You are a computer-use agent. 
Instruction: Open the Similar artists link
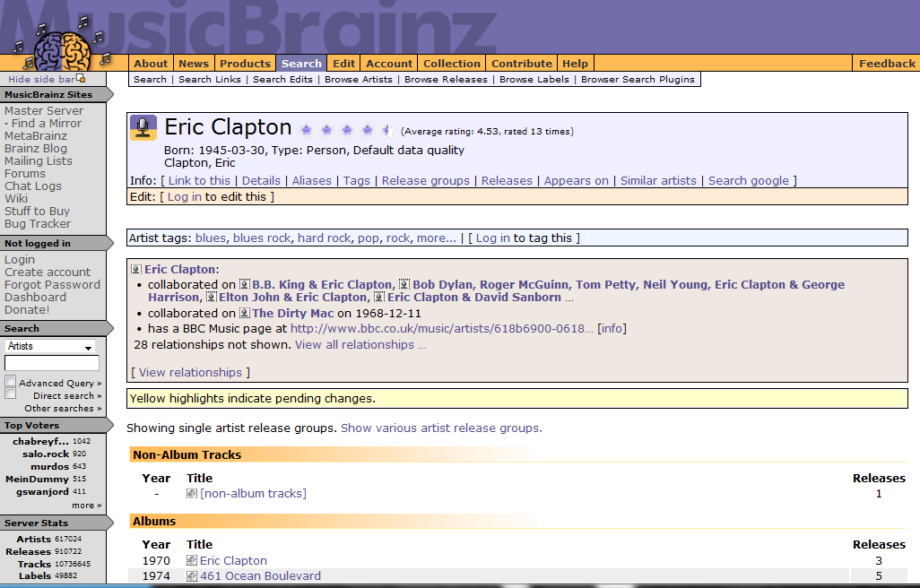pyautogui.click(x=658, y=180)
